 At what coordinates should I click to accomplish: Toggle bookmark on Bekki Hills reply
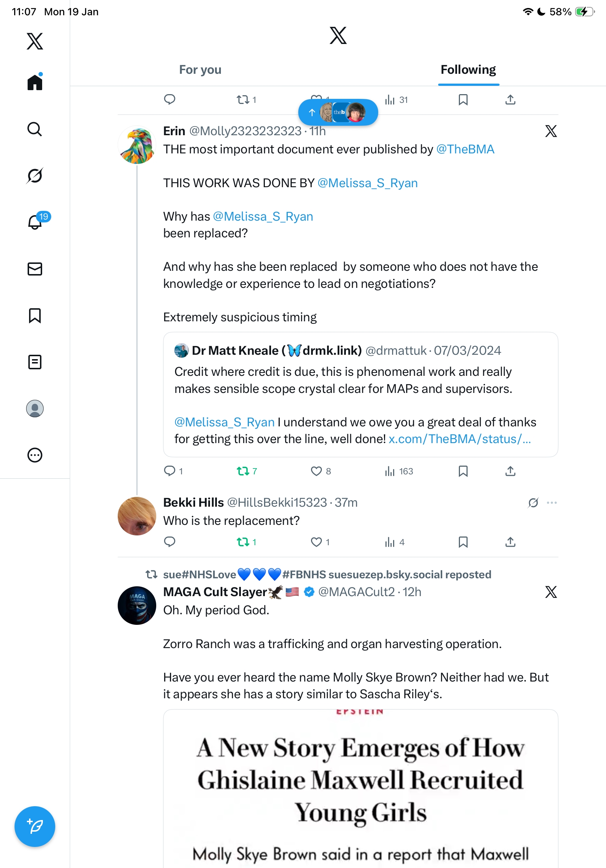(x=463, y=542)
